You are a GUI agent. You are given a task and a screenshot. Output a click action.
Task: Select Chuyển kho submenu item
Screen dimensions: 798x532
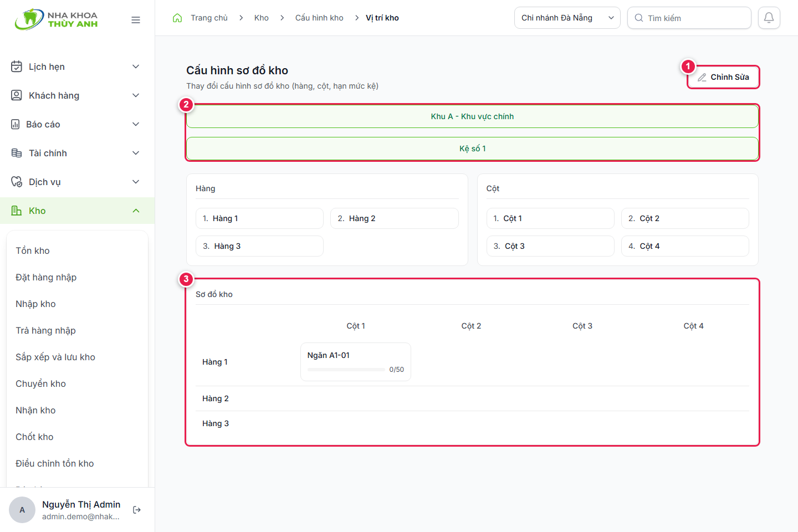tap(40, 383)
